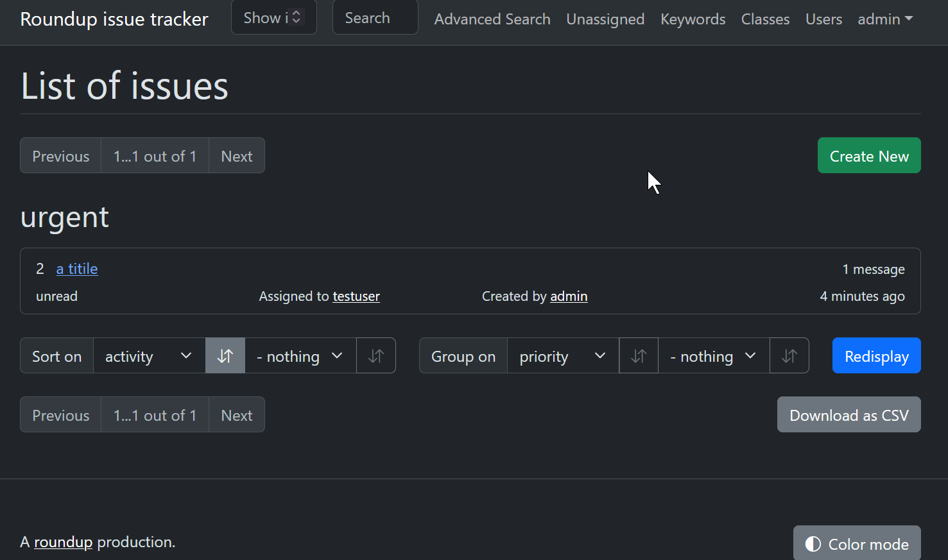The width and height of the screenshot is (948, 560).
Task: Open the Show issues selector
Action: (x=273, y=18)
